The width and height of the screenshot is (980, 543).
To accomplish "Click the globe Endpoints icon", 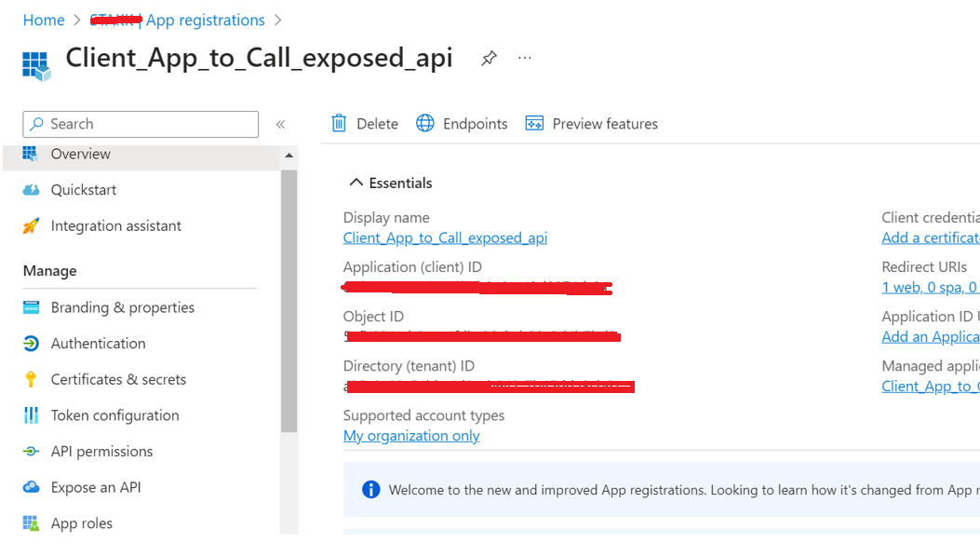I will pos(425,123).
